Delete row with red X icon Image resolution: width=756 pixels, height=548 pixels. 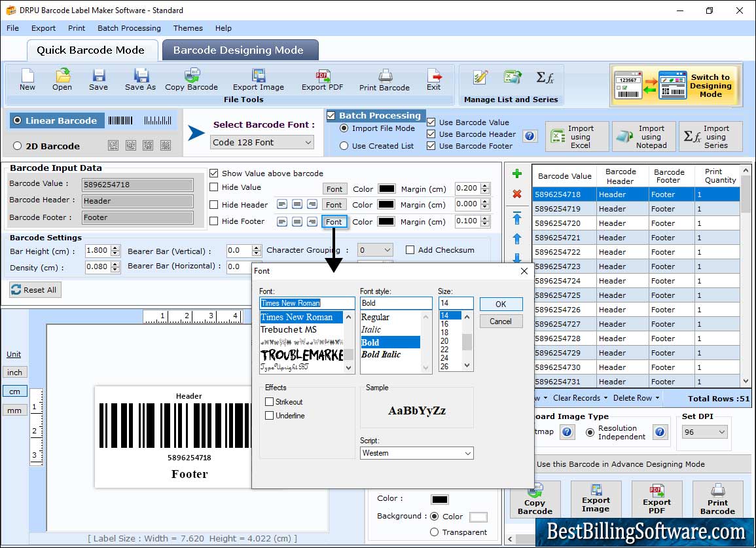pos(517,194)
